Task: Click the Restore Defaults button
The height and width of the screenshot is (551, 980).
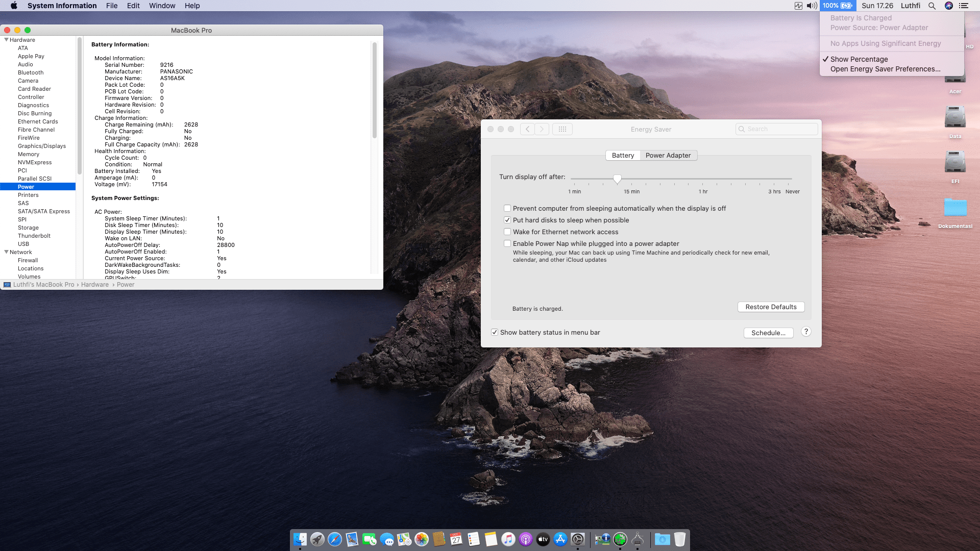Action: tap(771, 307)
